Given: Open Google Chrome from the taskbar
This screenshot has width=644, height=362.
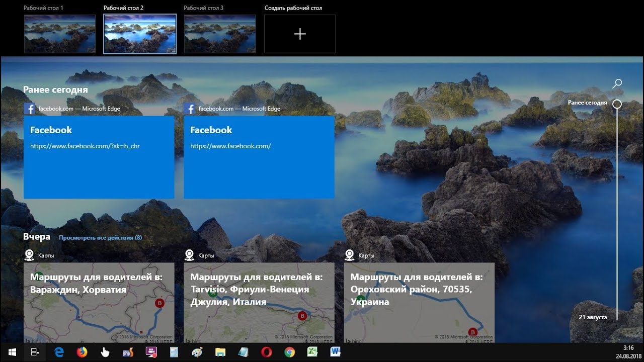Looking at the screenshot, I should point(289,352).
